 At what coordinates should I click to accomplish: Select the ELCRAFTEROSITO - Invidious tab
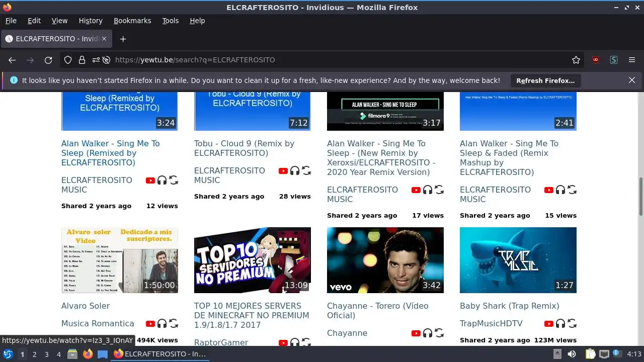[56, 39]
